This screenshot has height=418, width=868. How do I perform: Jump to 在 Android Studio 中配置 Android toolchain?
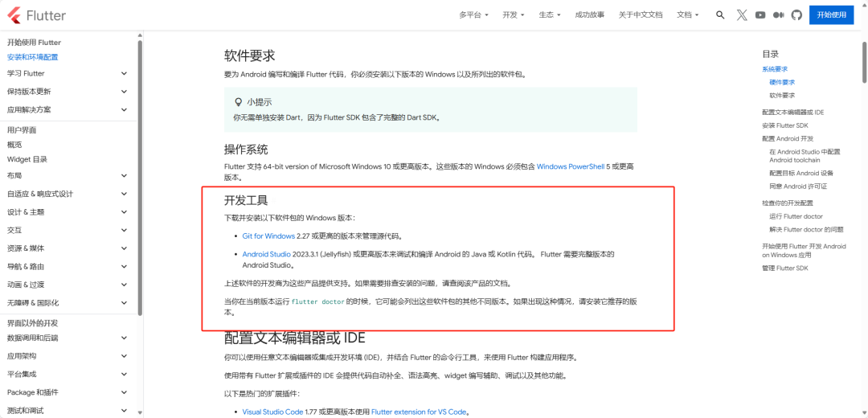(805, 156)
